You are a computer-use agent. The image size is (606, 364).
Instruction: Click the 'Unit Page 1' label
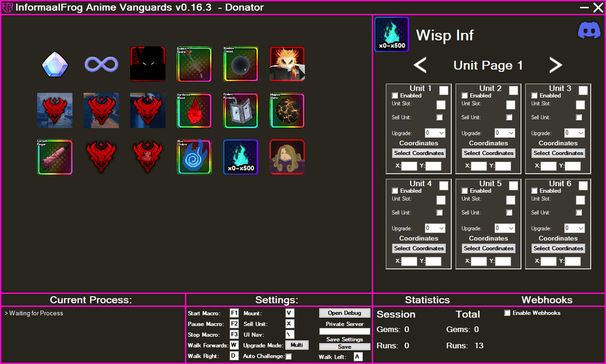pos(488,65)
